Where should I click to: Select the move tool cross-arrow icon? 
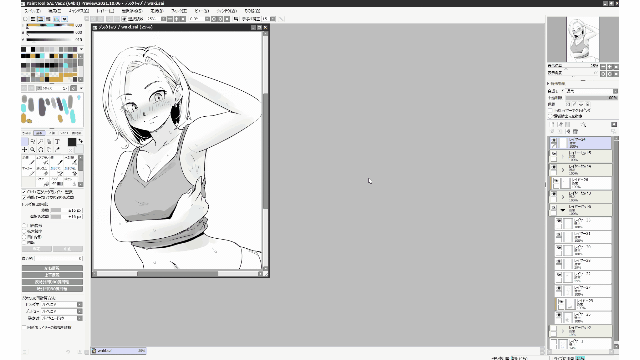coord(25,150)
